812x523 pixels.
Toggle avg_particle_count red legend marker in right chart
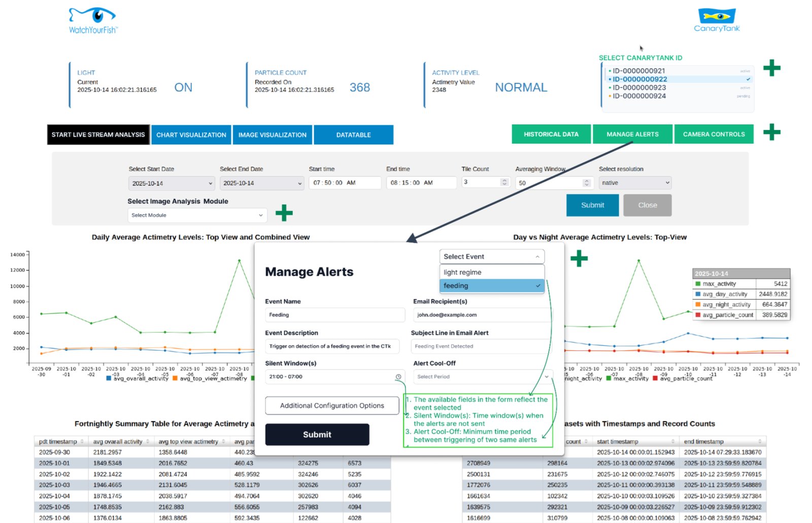(655, 378)
